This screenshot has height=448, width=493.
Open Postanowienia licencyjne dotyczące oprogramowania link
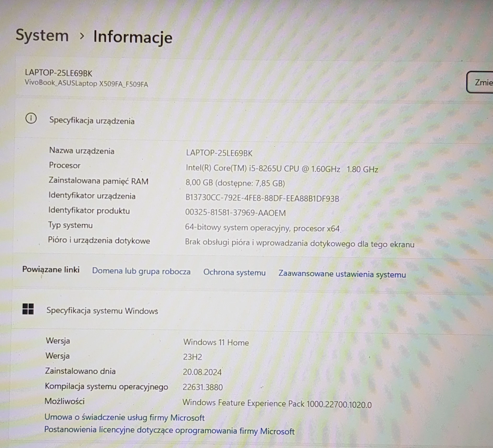(169, 430)
